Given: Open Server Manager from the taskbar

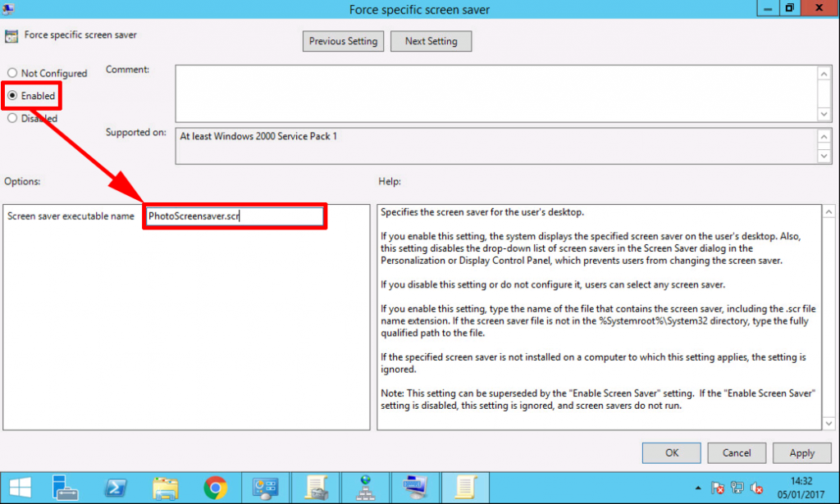Looking at the screenshot, I should click(x=64, y=489).
